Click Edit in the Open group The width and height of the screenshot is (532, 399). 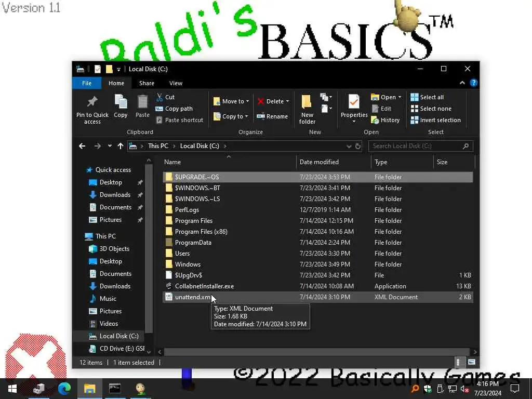[x=382, y=109]
